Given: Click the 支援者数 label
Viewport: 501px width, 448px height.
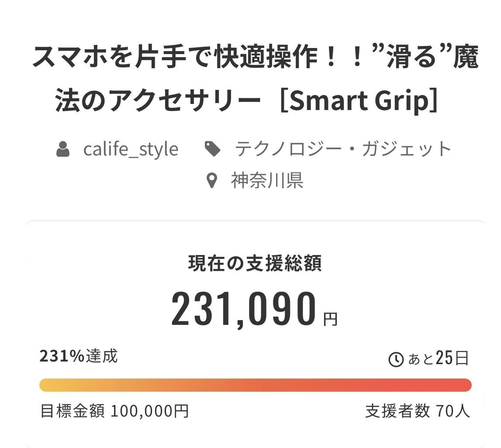Looking at the screenshot, I should 397,411.
